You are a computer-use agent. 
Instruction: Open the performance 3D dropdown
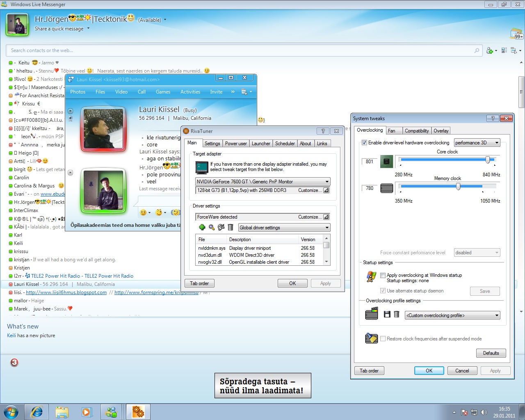coord(477,143)
